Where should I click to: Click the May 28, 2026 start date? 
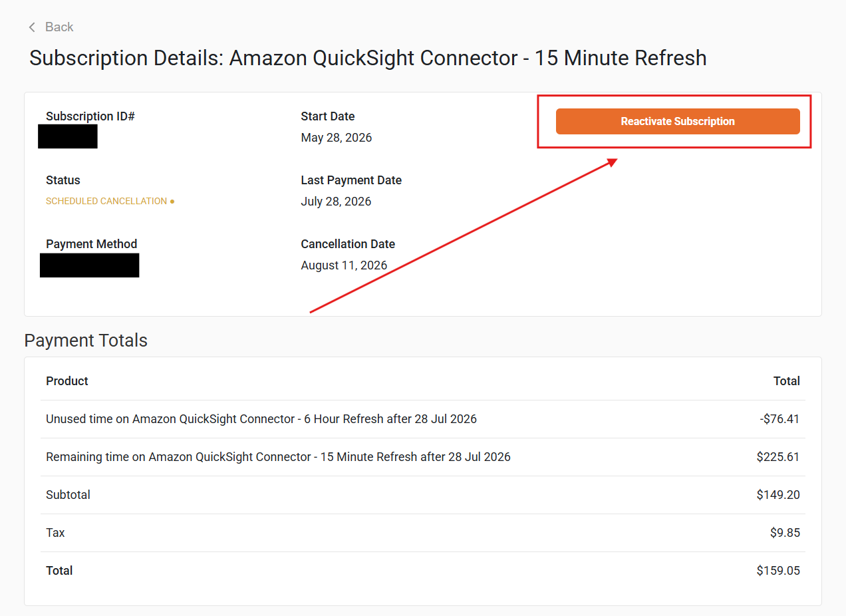click(x=337, y=138)
